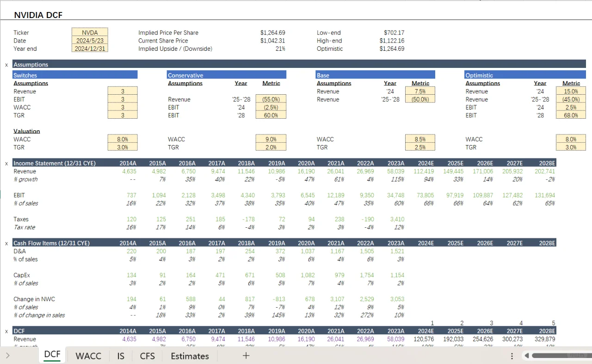Select 2023A revenue 58,039 in Income Statement

click(395, 171)
